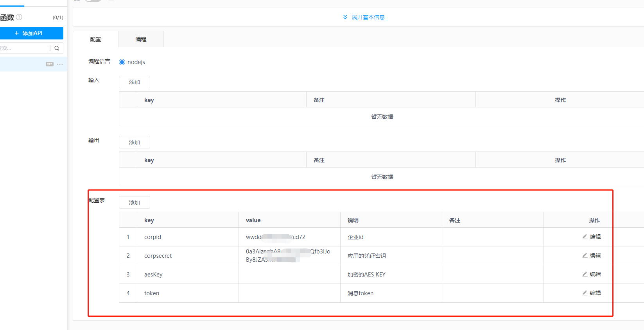Switch to the 配置 tab

coord(95,39)
